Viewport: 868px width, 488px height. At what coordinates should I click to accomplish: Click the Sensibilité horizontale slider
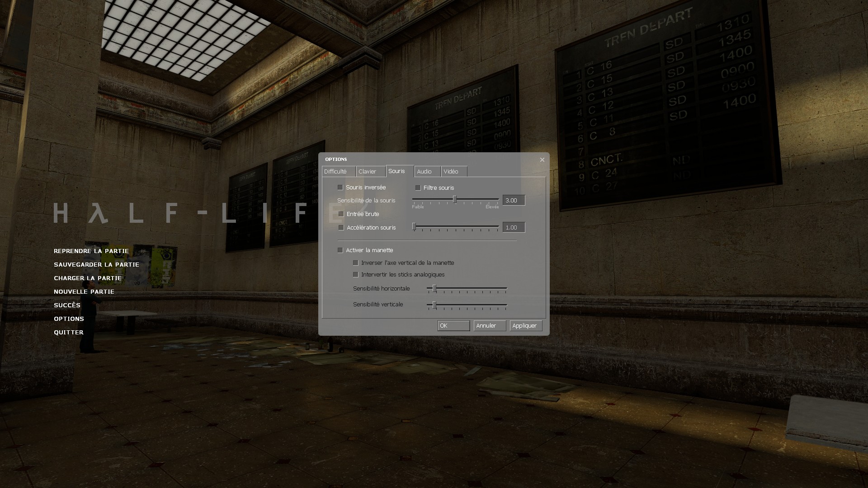434,288
